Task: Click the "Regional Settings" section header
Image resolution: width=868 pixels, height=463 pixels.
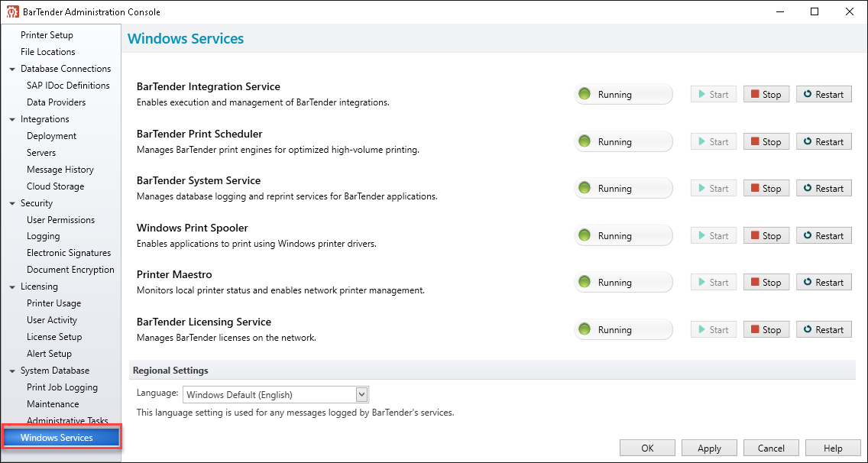Action: 170,371
